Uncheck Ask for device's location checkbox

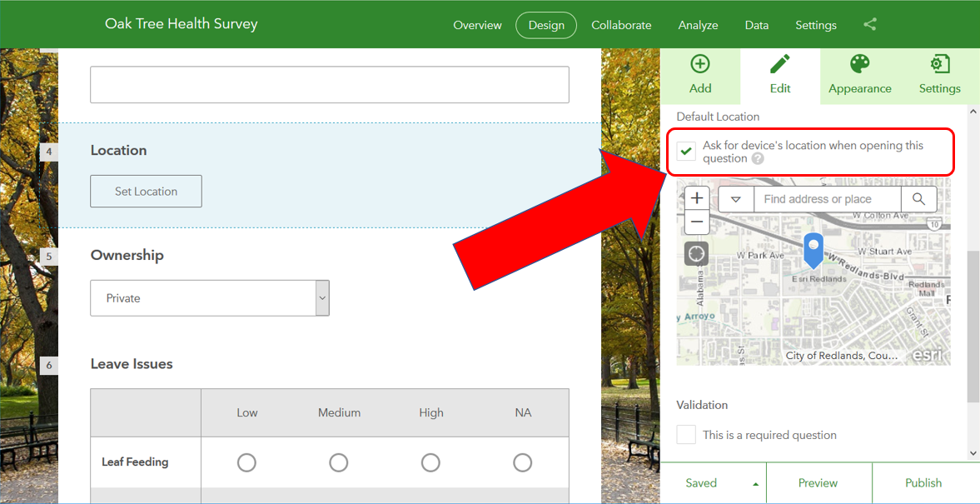[686, 151]
